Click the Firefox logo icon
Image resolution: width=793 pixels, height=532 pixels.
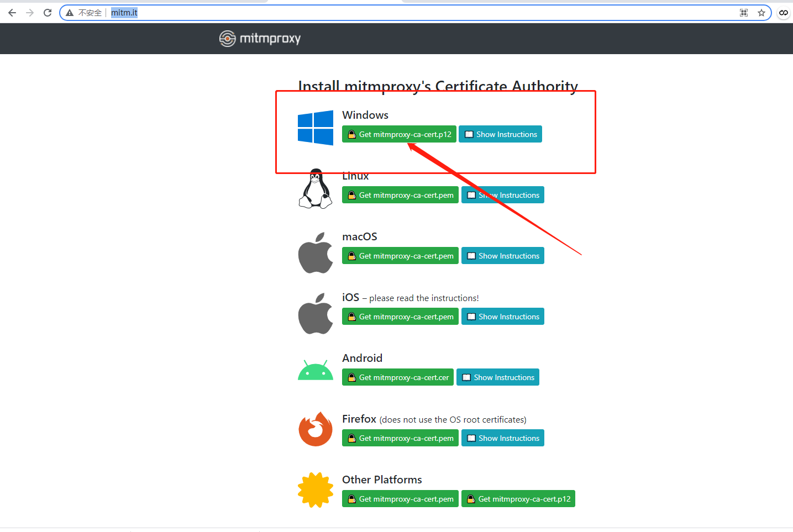(316, 429)
